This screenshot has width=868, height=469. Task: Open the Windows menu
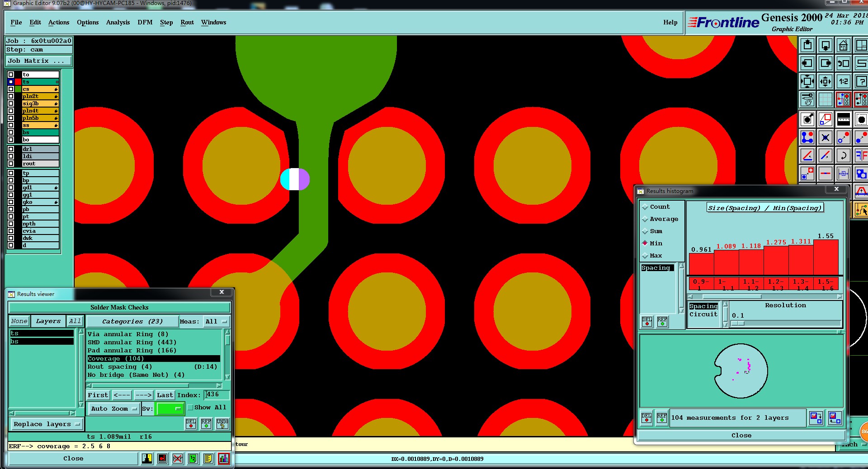coord(214,22)
